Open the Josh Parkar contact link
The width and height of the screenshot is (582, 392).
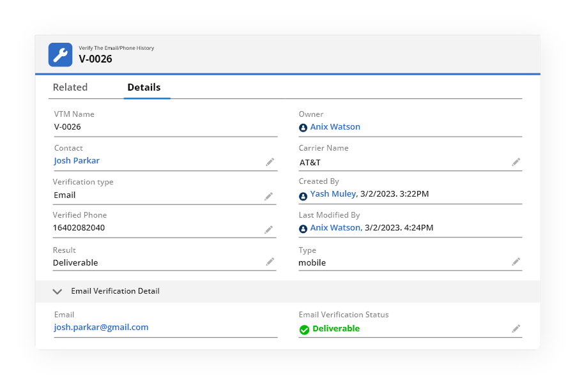[77, 161]
